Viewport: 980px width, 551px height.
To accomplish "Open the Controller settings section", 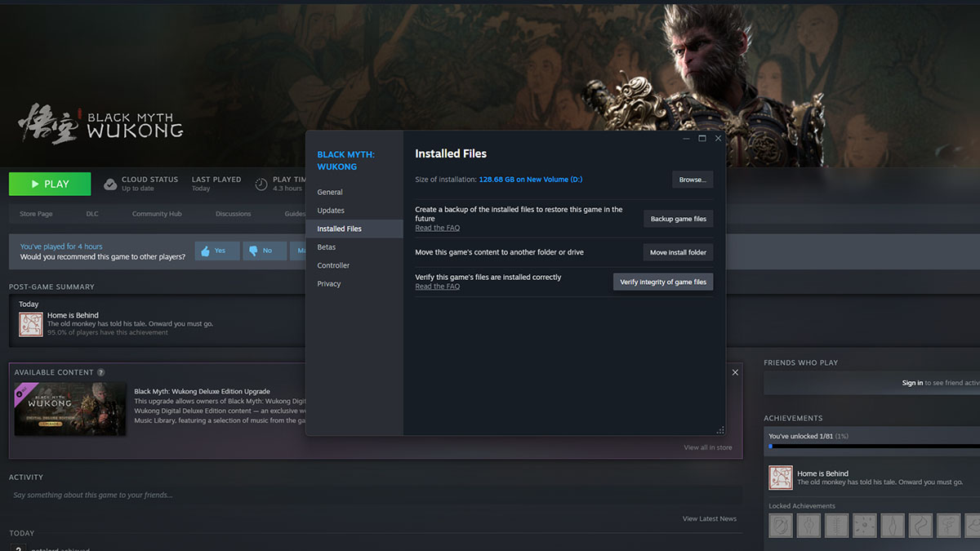I will point(333,264).
